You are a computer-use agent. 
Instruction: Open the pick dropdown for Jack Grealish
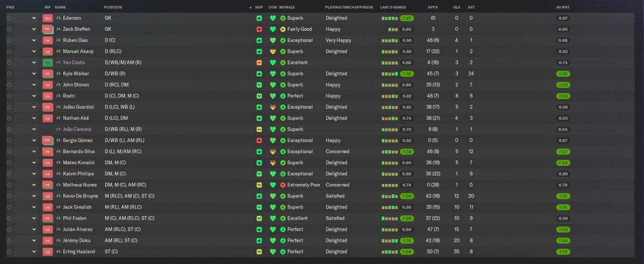point(34,207)
